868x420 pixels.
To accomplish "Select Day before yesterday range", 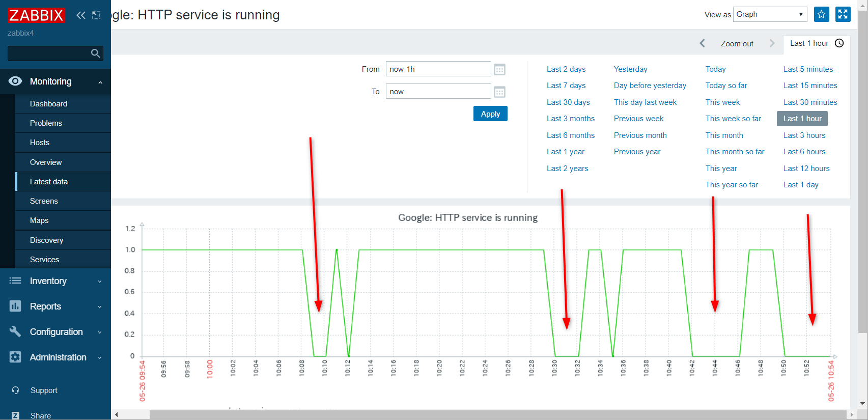I will (x=650, y=86).
